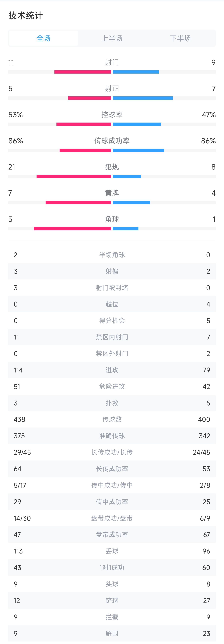Select the 传球数 stat label
This screenshot has width=224, height=644.
coord(112,419)
